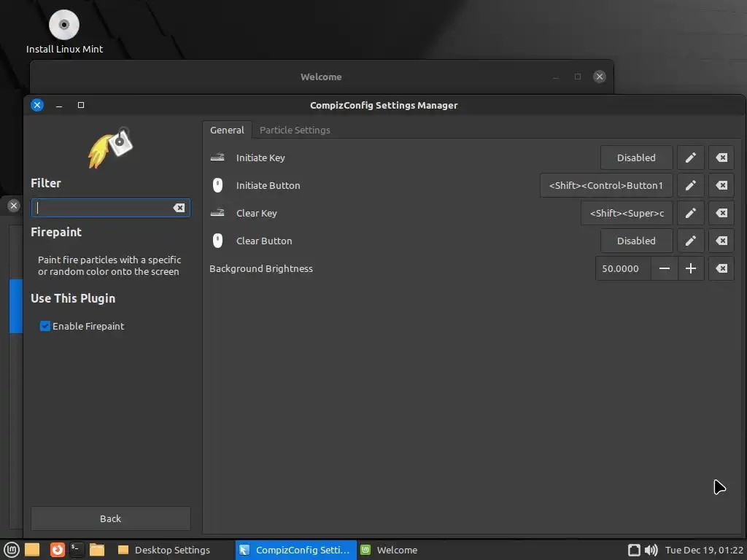Click the mouse icon beside Clear Button
The image size is (747, 560).
[217, 241]
